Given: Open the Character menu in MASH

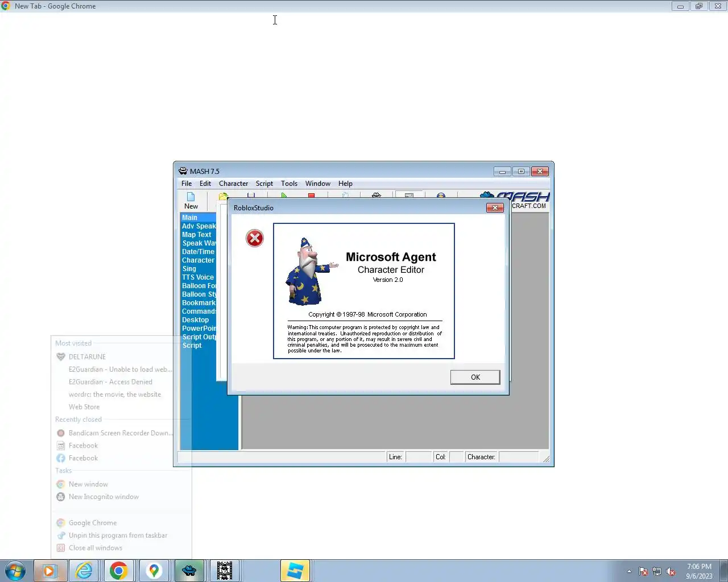Looking at the screenshot, I should tap(234, 184).
